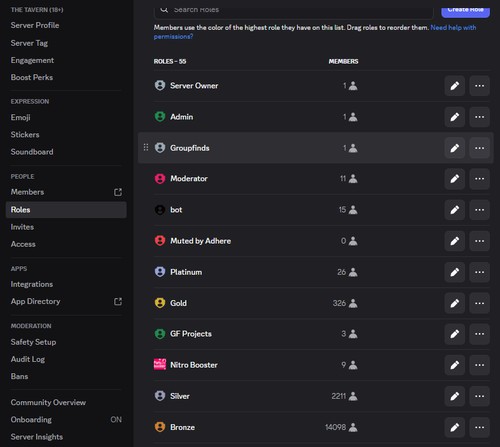Click the Nitro Booster role badge icon
The width and height of the screenshot is (500, 447).
coord(160,365)
